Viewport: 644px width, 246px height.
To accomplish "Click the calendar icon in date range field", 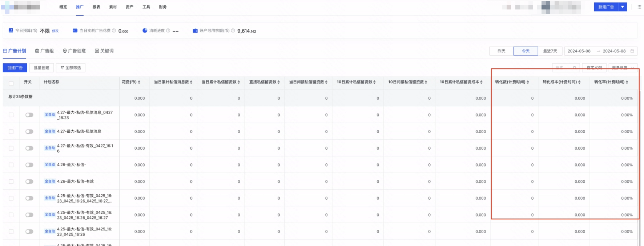I will [x=632, y=51].
